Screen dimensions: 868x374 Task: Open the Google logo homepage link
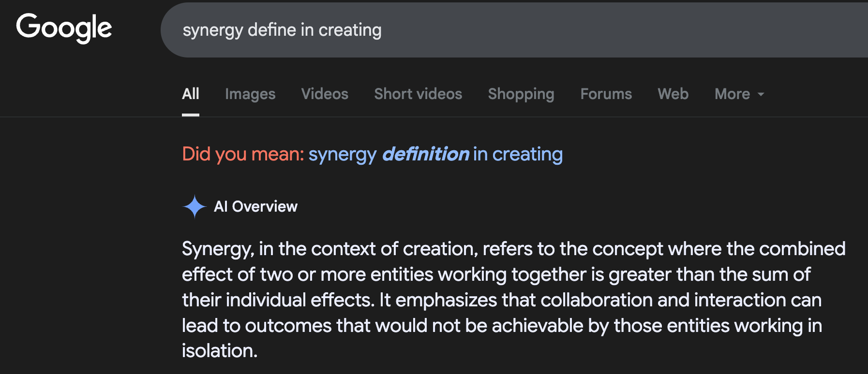point(64,28)
